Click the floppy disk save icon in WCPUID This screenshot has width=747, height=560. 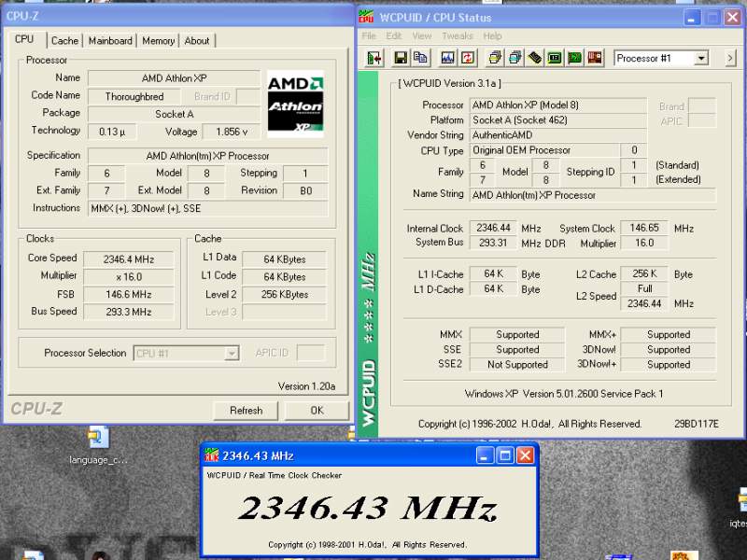tap(401, 58)
